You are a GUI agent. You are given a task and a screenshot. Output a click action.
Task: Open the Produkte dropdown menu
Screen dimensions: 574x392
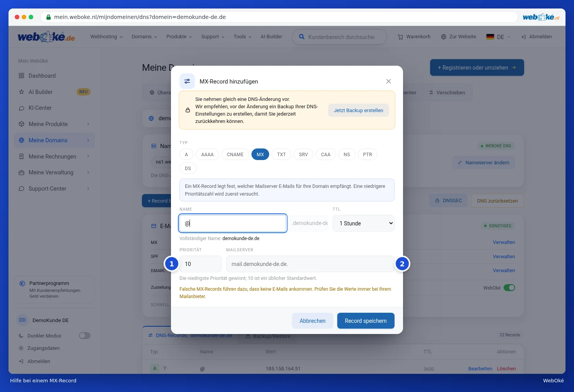click(x=179, y=37)
